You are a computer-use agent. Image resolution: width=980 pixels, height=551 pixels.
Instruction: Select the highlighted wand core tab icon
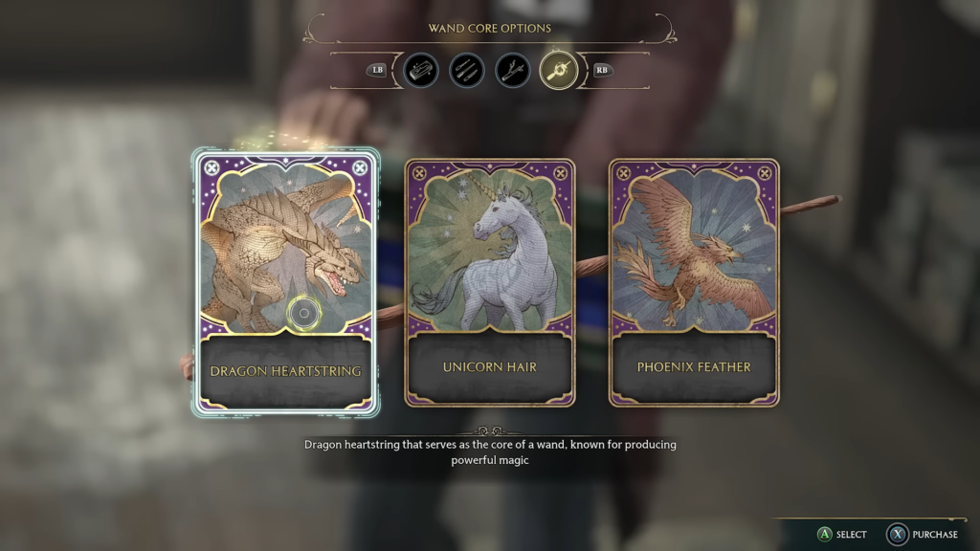pyautogui.click(x=559, y=70)
